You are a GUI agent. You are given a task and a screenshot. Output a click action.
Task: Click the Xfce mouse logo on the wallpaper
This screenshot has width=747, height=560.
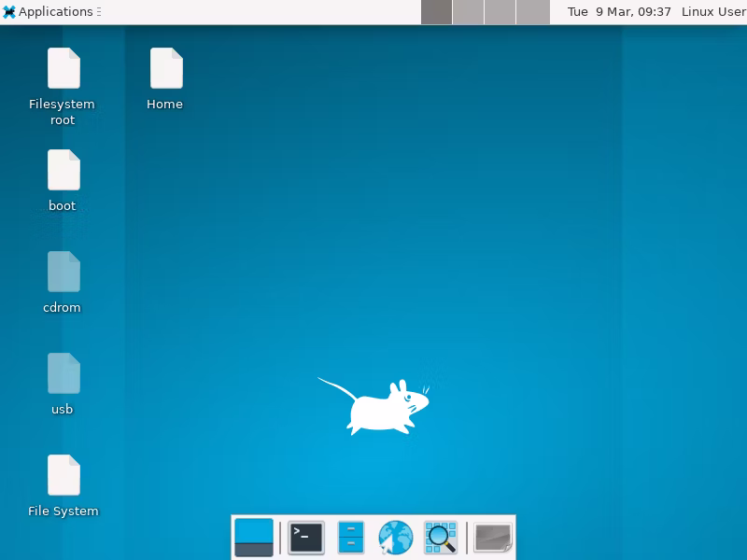[374, 406]
